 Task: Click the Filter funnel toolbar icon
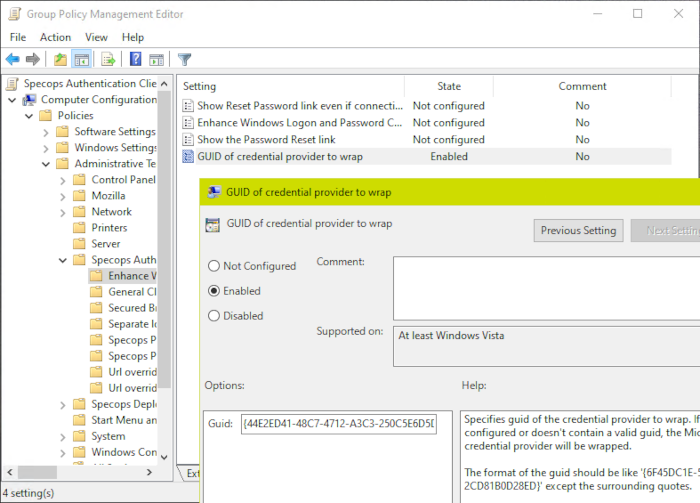[184, 59]
